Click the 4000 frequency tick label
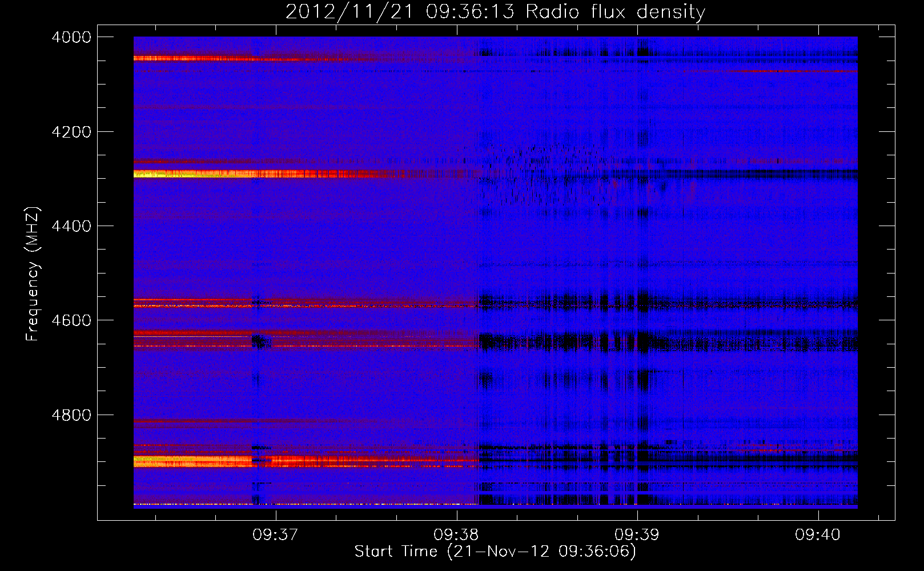Screen dimensions: 924x571 click(71, 37)
